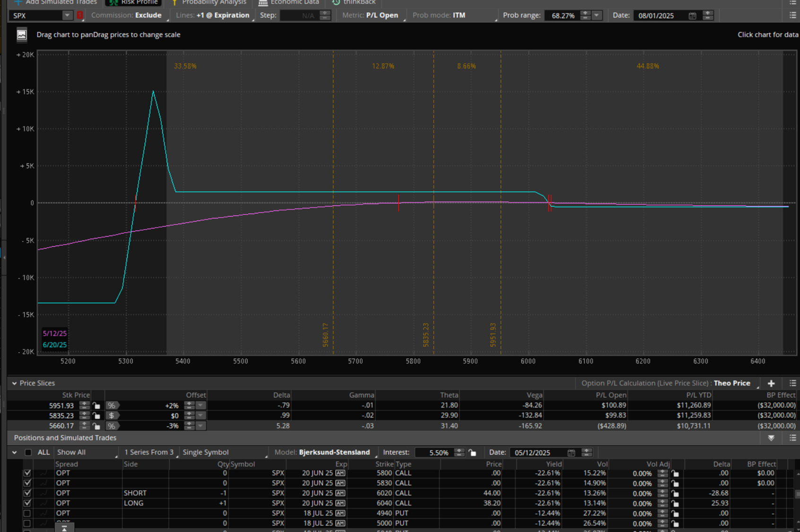Click the plus icon to add price slice

click(771, 384)
